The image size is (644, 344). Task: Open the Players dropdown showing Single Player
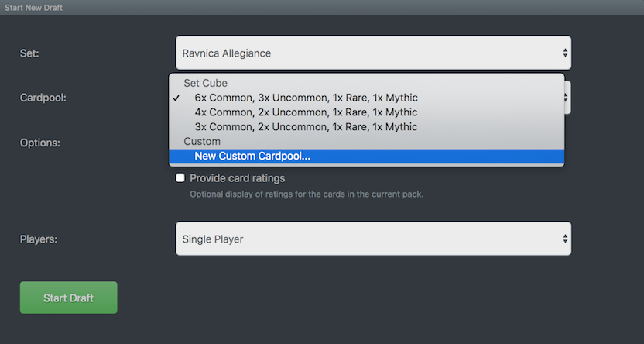tap(372, 239)
